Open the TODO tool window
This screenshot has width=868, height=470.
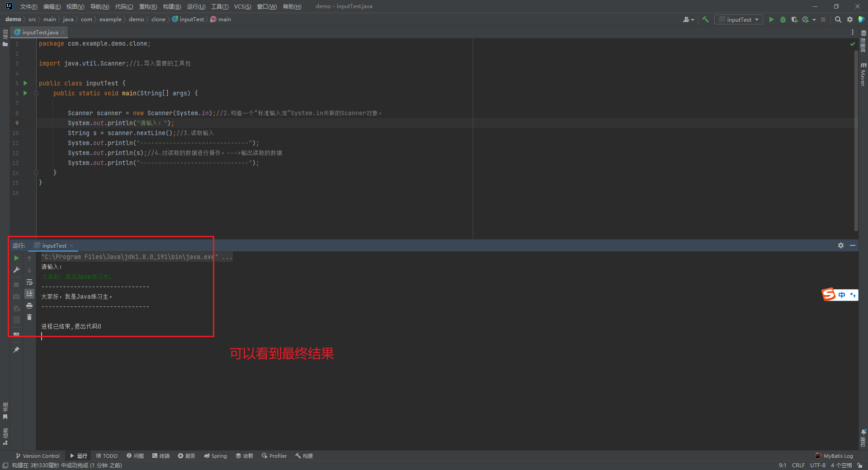coord(107,456)
